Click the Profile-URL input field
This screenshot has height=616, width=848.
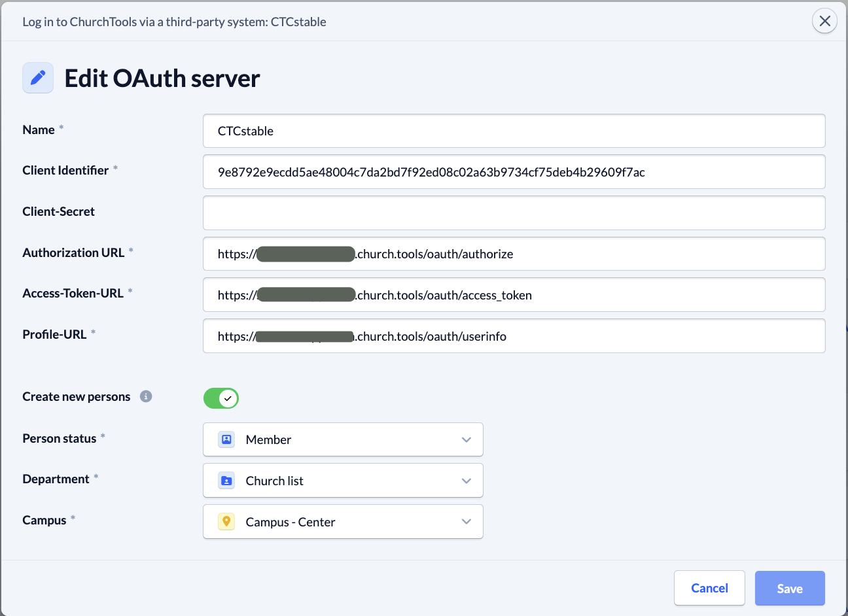pos(514,336)
